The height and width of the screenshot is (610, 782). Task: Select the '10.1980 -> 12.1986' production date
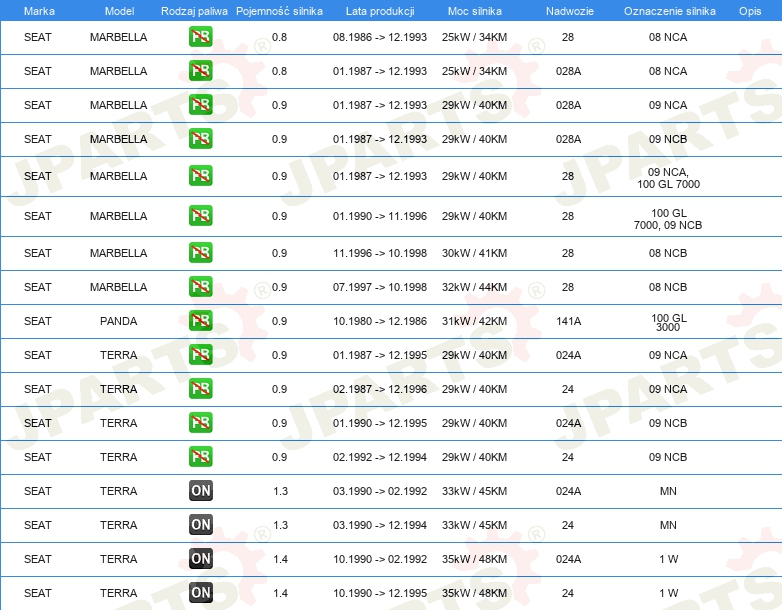tap(380, 321)
